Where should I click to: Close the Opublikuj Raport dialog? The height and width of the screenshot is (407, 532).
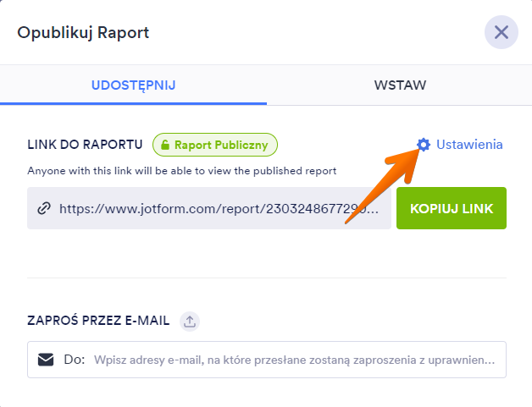(501, 33)
